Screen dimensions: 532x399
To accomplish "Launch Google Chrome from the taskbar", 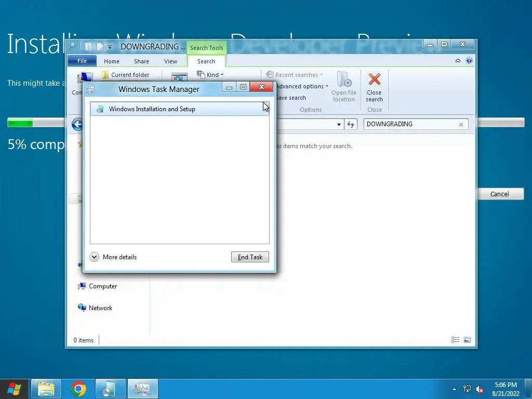I will click(x=78, y=389).
